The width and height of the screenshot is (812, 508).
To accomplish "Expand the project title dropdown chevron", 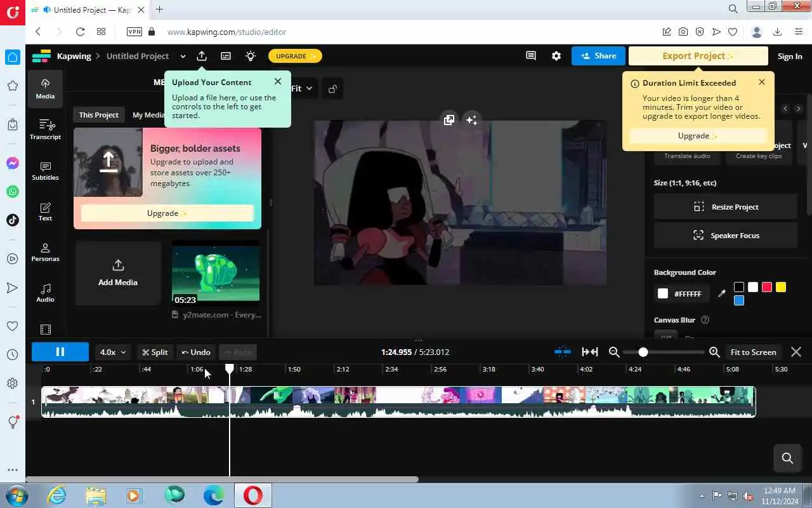I will 183,56.
